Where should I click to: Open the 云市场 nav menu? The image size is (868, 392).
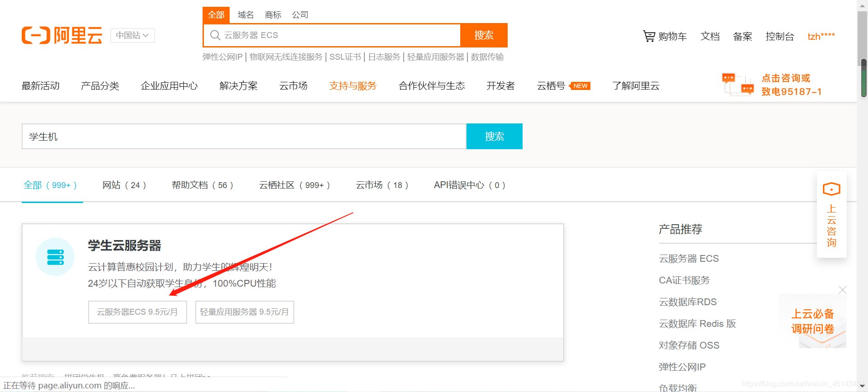pos(293,86)
